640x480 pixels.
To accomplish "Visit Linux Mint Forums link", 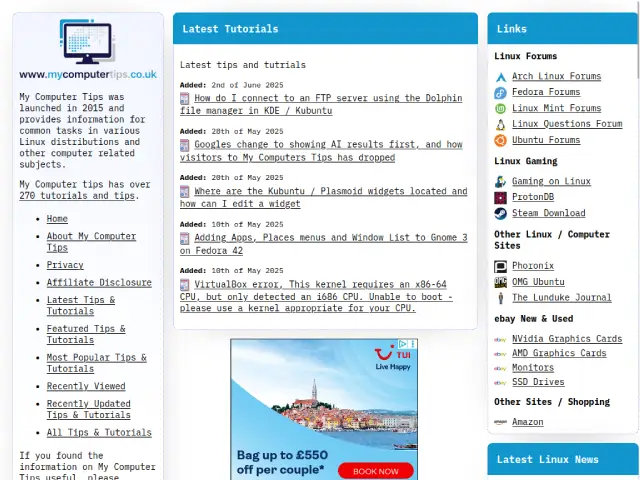I will [557, 108].
